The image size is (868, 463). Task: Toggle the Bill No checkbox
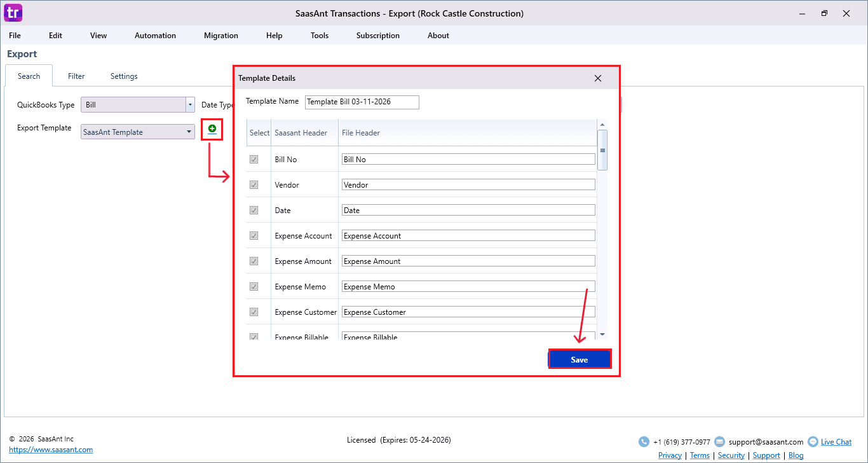click(254, 160)
